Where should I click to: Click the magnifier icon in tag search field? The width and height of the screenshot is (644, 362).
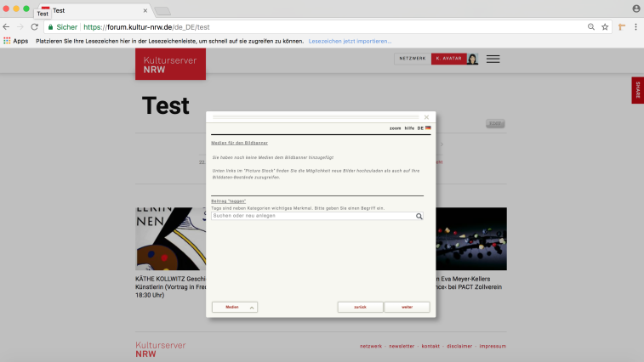click(x=419, y=217)
